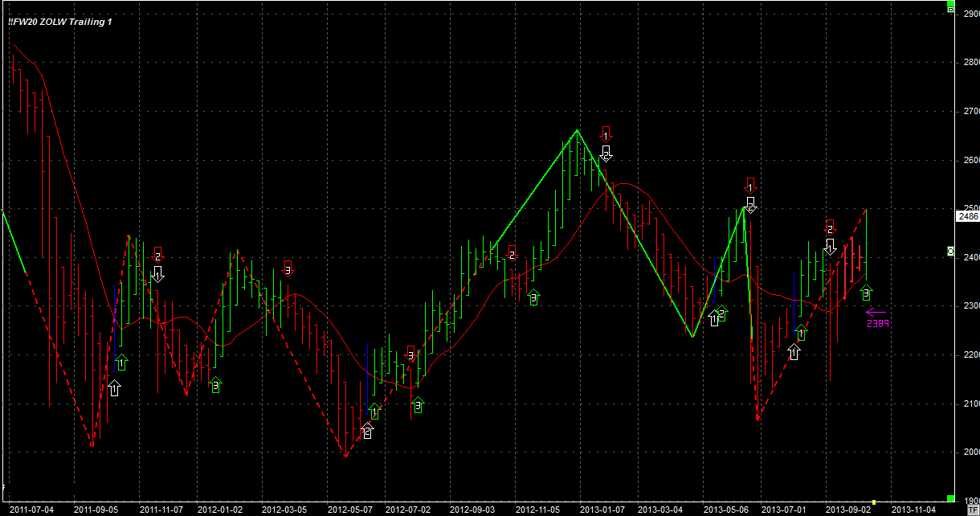Click the circle marker beside the price axis
This screenshot has width=980, height=516.
point(951,252)
